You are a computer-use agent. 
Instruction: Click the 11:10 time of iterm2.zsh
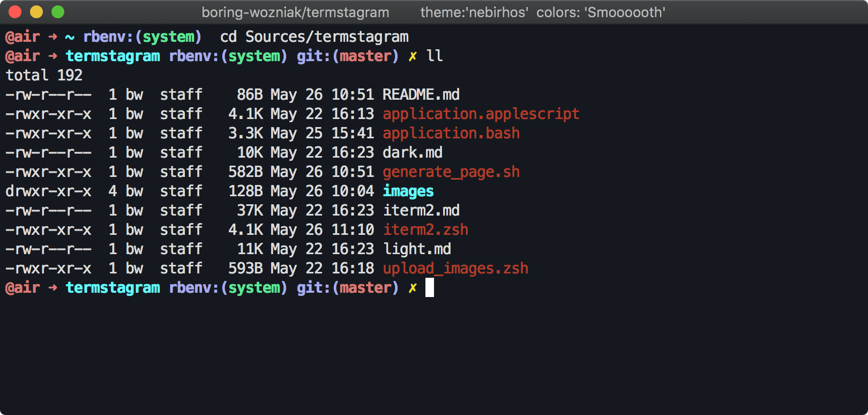pos(353,230)
